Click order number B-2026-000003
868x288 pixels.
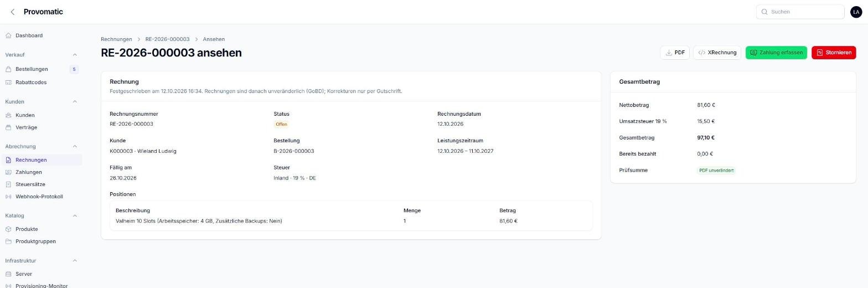pos(293,151)
